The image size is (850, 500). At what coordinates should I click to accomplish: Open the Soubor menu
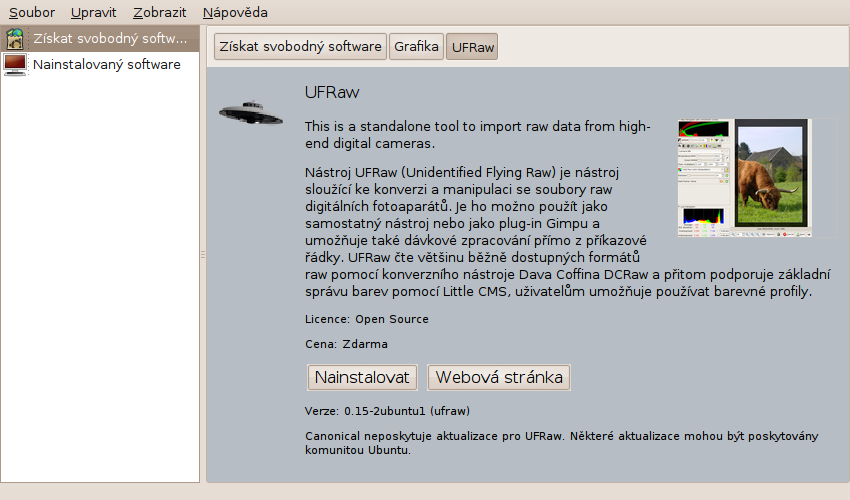[x=32, y=12]
